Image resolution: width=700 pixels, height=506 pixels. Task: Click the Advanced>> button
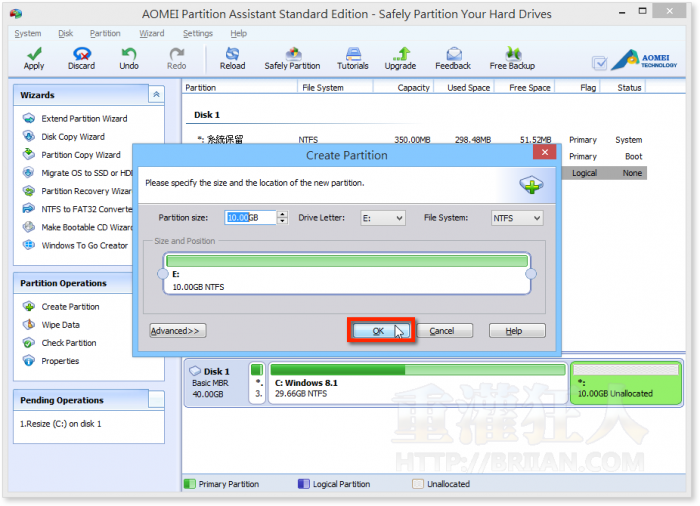177,331
